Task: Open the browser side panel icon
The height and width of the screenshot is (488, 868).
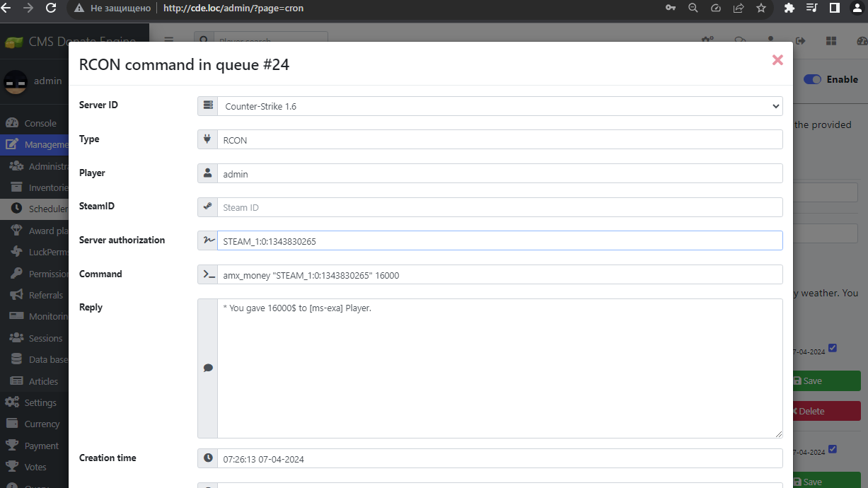Action: tap(834, 8)
